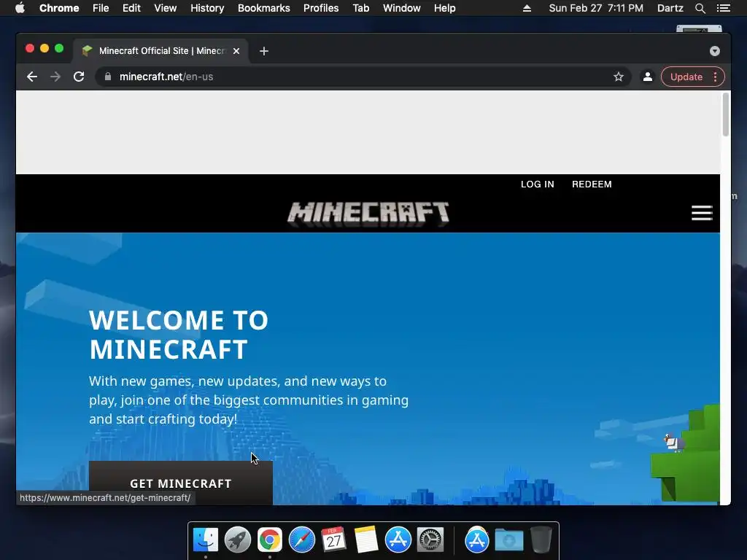The width and height of the screenshot is (747, 560).
Task: Open the Tab menu
Action: (x=361, y=8)
